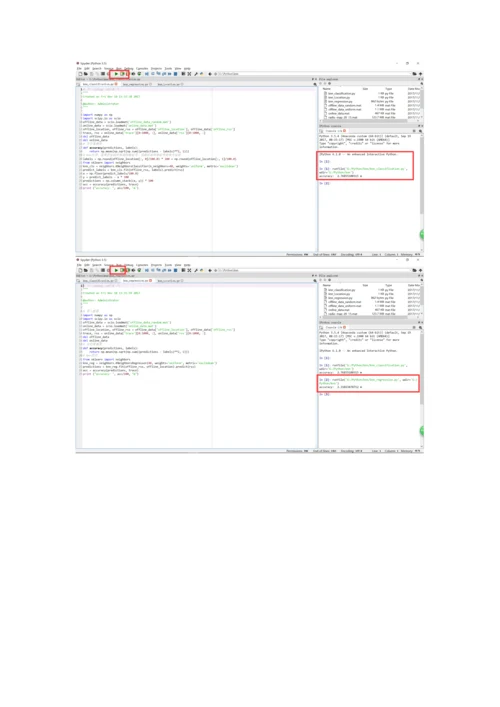This screenshot has width=500, height=707.
Task: Click the Debug file icon in upper Spyder toolbar
Action: click(147, 74)
